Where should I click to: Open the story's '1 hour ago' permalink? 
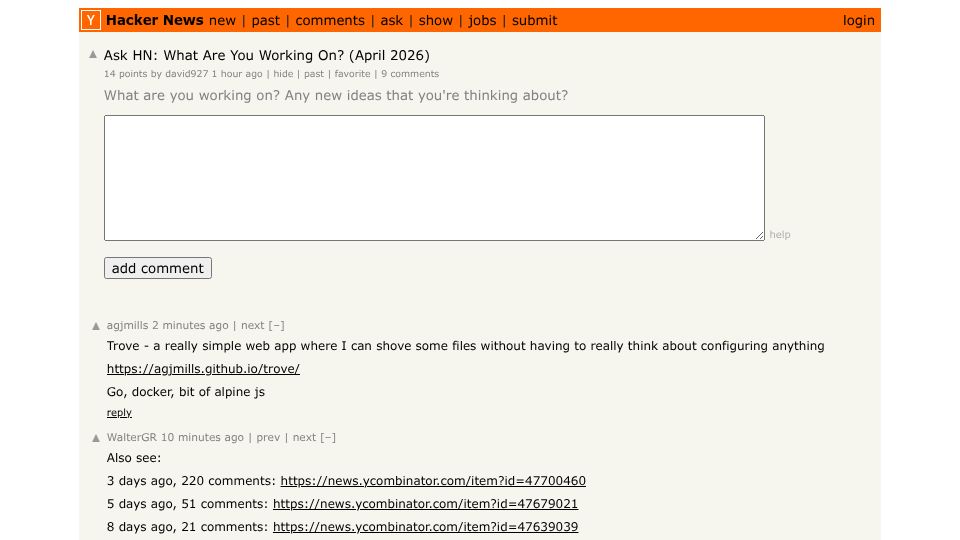[x=237, y=73]
